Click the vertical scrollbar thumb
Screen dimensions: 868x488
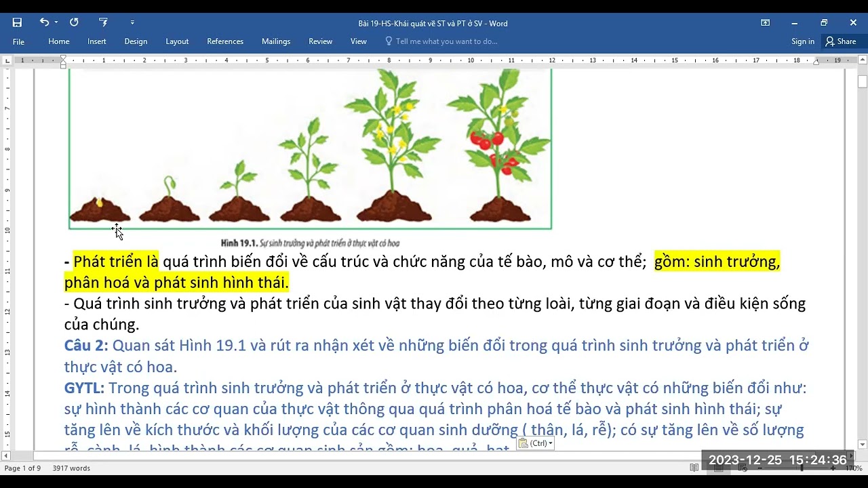863,81
